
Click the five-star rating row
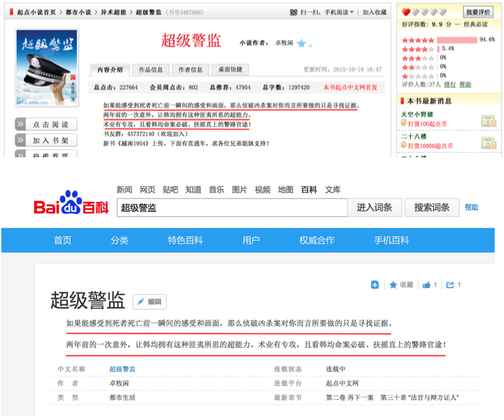tap(449, 40)
